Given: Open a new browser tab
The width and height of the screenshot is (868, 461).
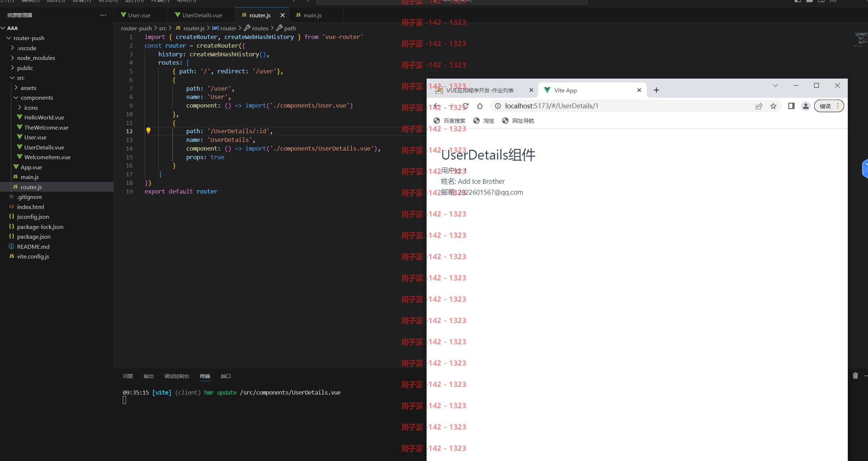Looking at the screenshot, I should [656, 90].
